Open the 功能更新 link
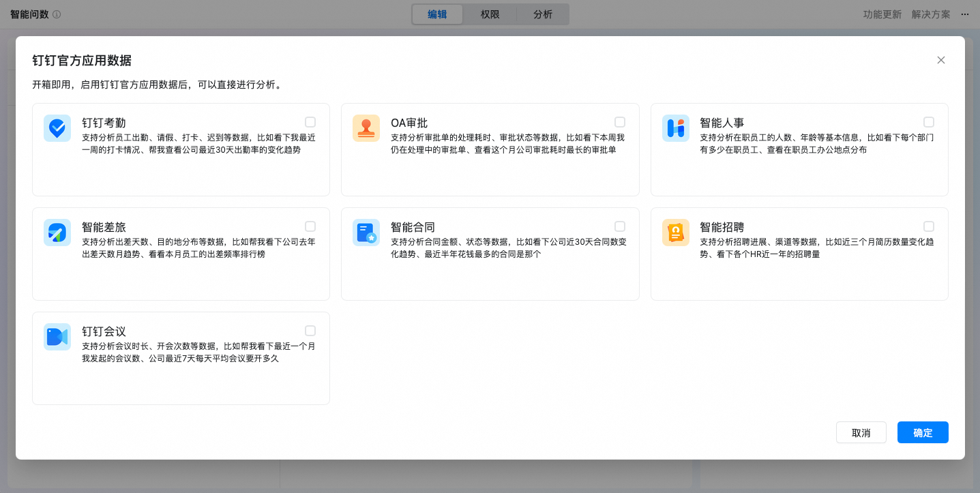 (x=882, y=14)
